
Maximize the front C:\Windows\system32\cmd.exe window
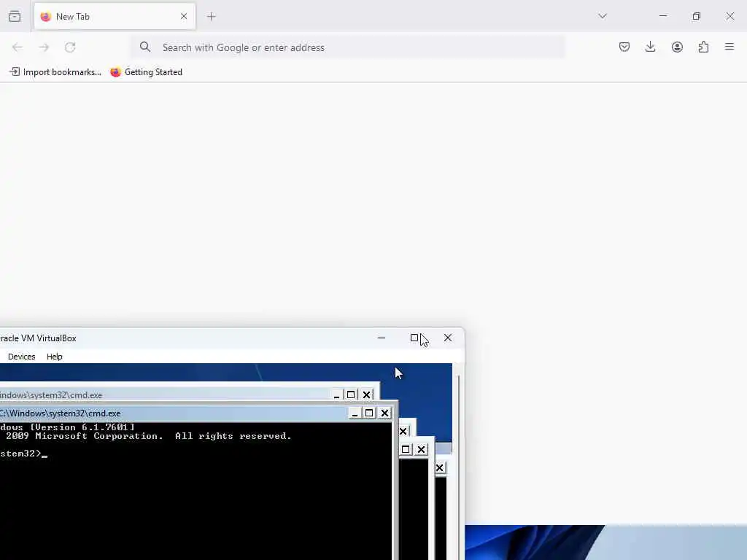point(369,413)
